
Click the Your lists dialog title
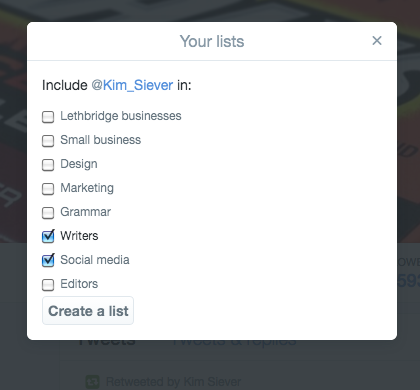point(212,42)
